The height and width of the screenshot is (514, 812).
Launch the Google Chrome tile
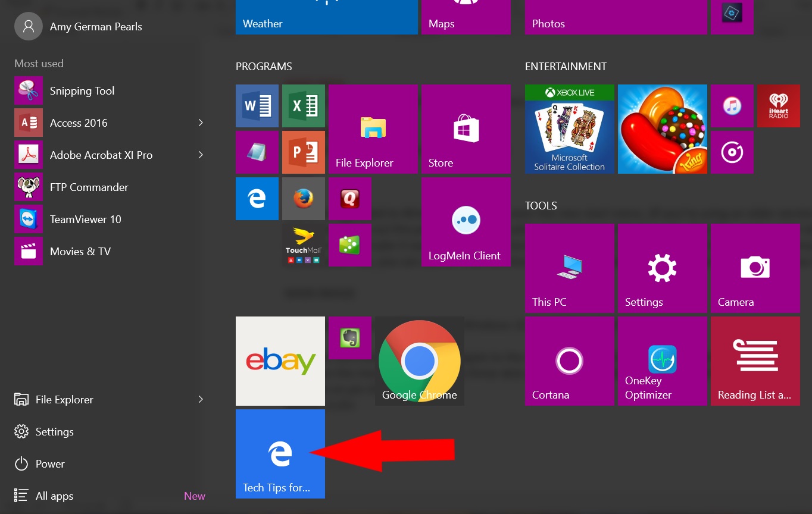420,361
